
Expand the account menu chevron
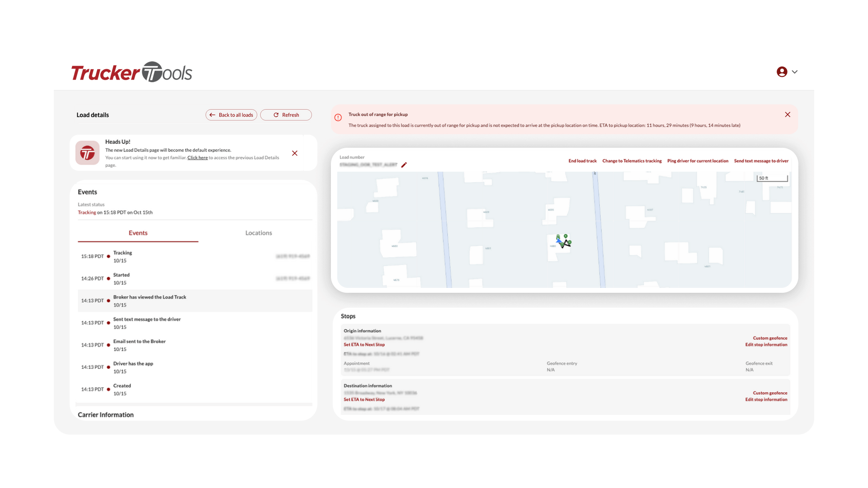coord(795,72)
